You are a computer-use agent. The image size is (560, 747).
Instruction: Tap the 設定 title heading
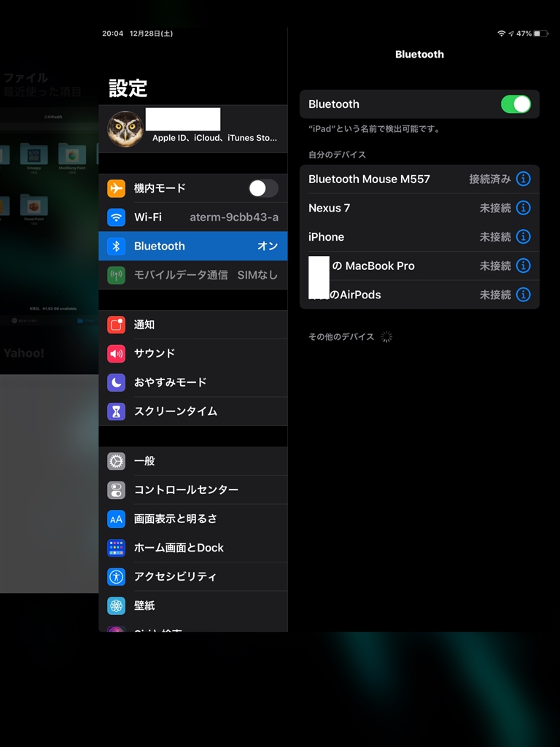pos(128,88)
